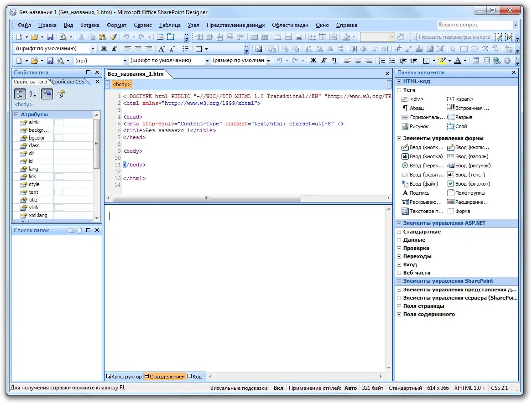This screenshot has width=532, height=404.
Task: Click the Format Painter brush icon
Action: (113, 37)
